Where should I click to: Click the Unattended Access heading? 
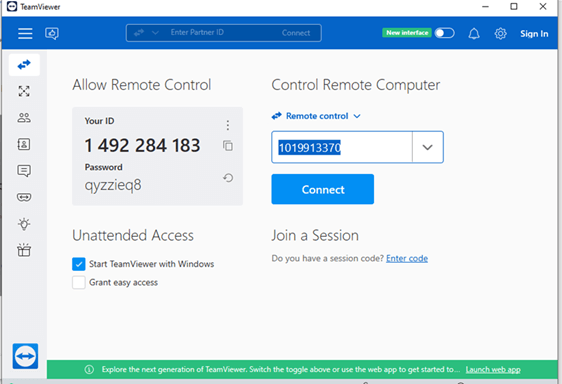click(x=133, y=236)
